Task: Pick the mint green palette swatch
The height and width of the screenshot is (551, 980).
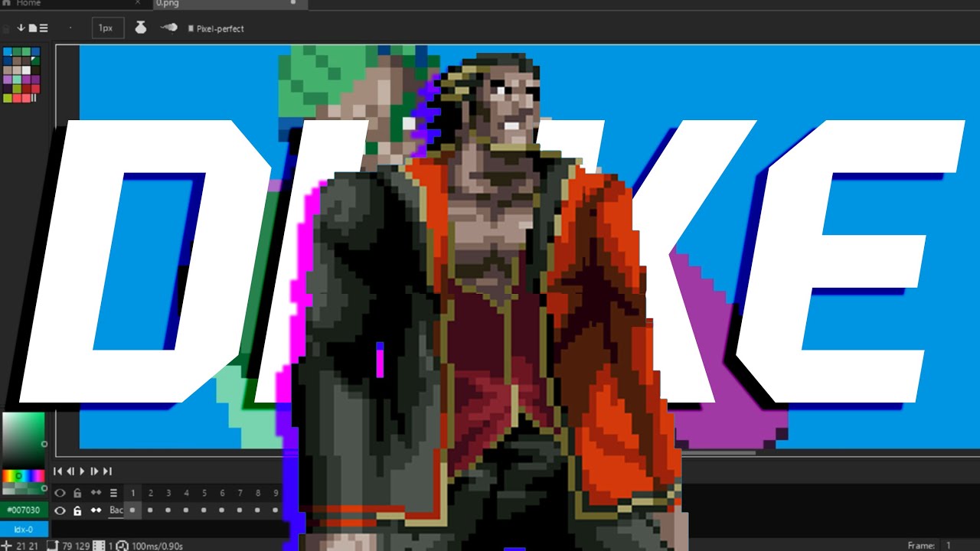Action: 17,80
